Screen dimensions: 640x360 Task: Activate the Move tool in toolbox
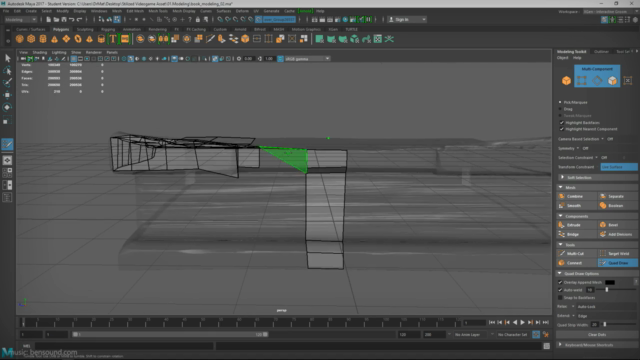point(7,95)
